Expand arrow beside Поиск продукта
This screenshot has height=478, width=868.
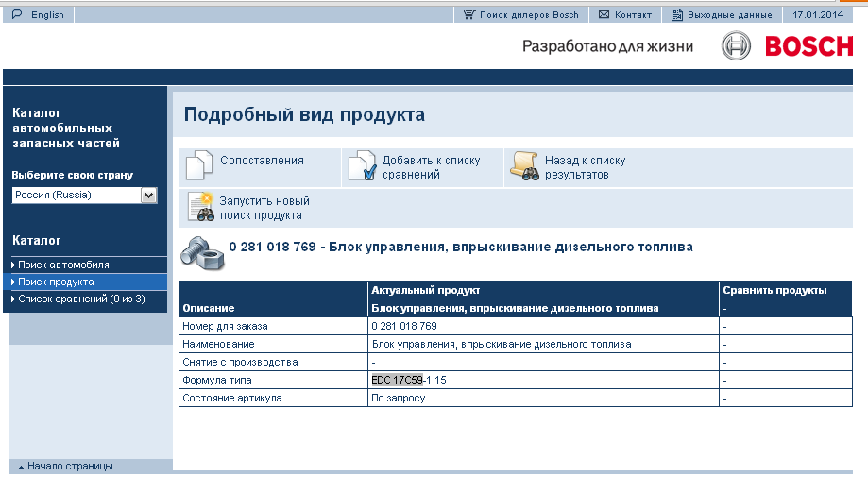tap(13, 282)
